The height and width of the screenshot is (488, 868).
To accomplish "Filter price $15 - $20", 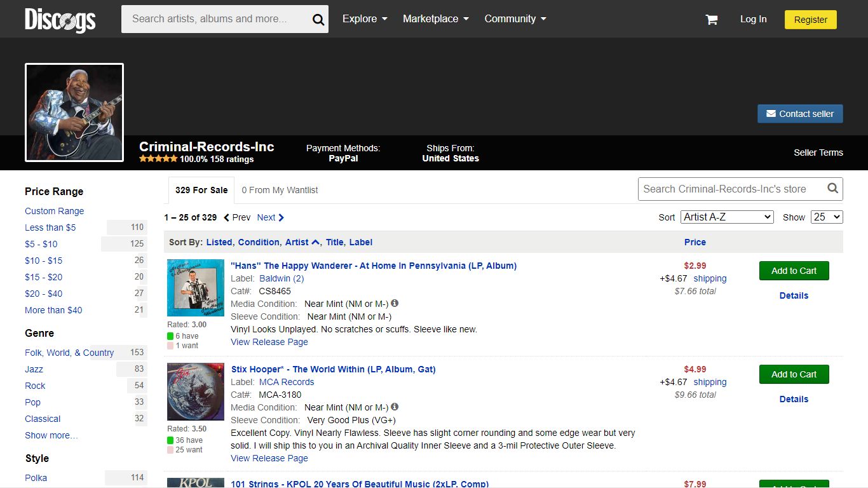I will 44,277.
